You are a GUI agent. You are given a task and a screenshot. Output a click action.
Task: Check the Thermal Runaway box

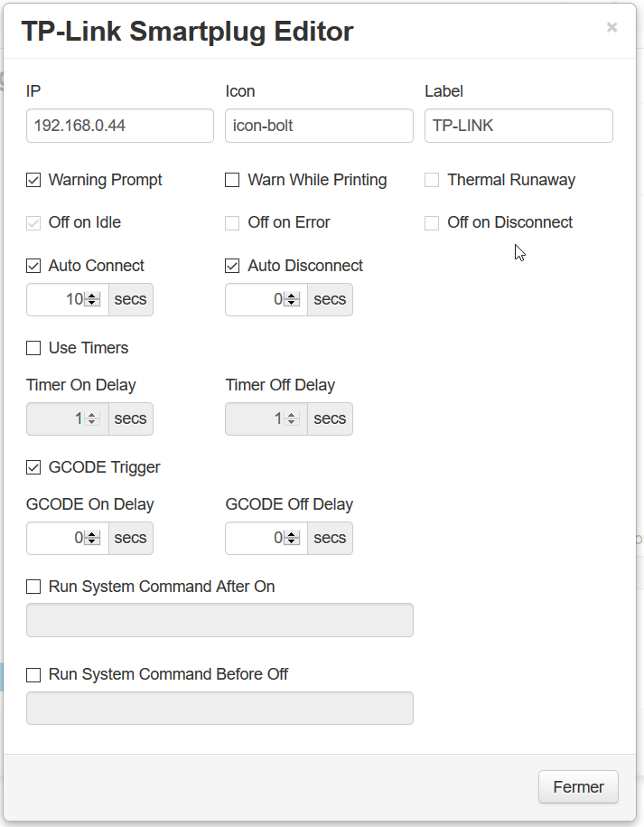coord(432,180)
